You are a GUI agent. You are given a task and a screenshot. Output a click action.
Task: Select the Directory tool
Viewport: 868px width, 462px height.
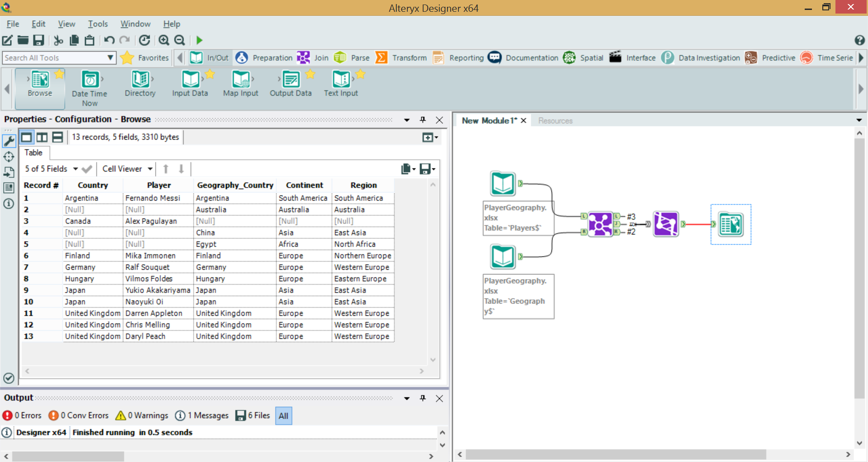(140, 84)
